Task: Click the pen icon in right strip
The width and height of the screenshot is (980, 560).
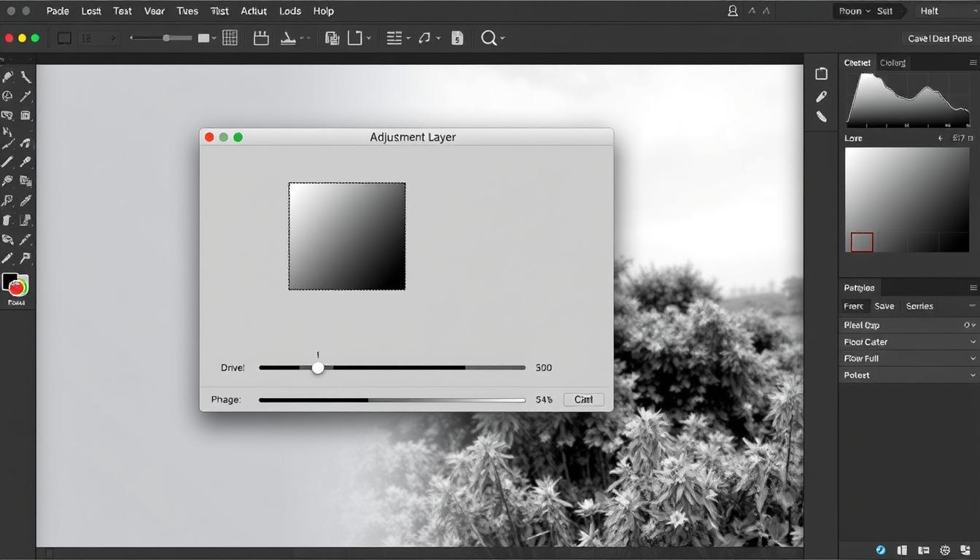Action: tap(822, 96)
